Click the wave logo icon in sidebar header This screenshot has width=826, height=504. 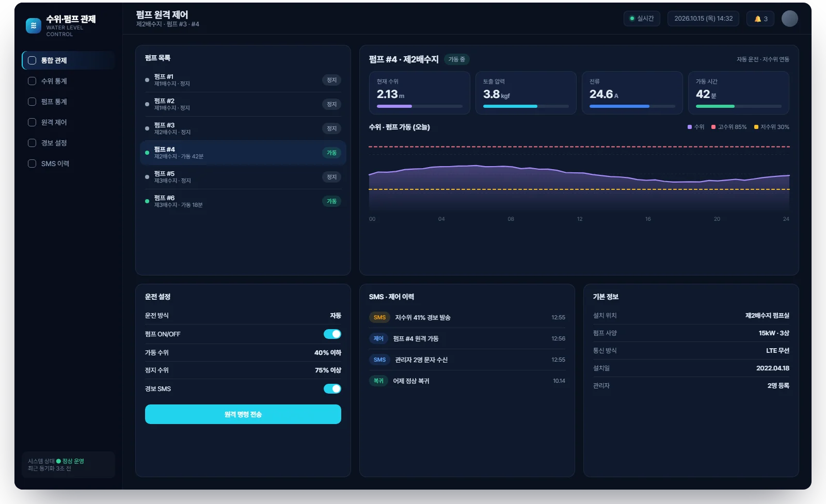pos(34,26)
